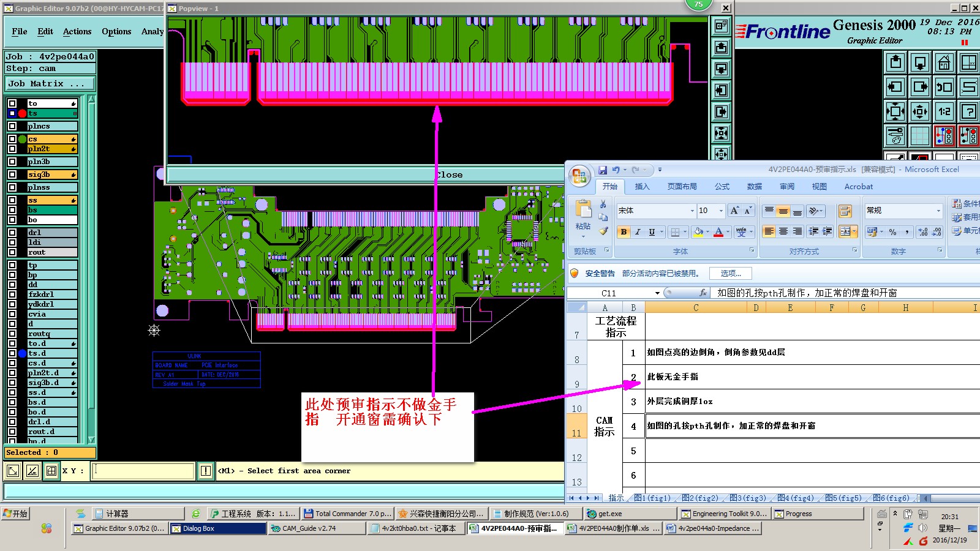Open the wrench and palette settings icon

tap(895, 136)
